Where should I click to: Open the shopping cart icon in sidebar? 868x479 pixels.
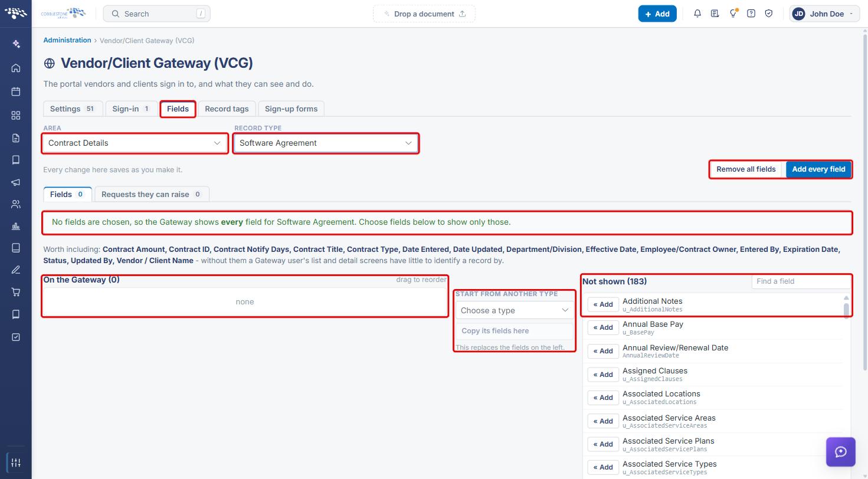(x=16, y=292)
